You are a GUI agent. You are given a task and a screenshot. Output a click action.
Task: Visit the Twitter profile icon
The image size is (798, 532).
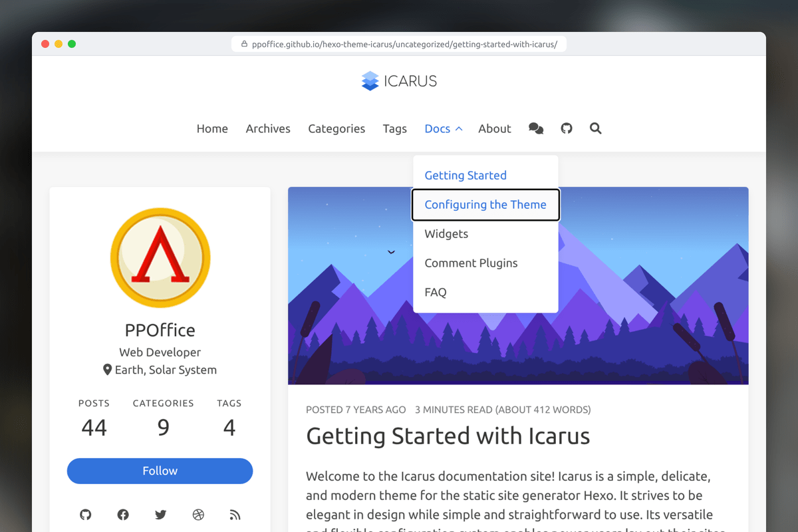[x=160, y=514]
